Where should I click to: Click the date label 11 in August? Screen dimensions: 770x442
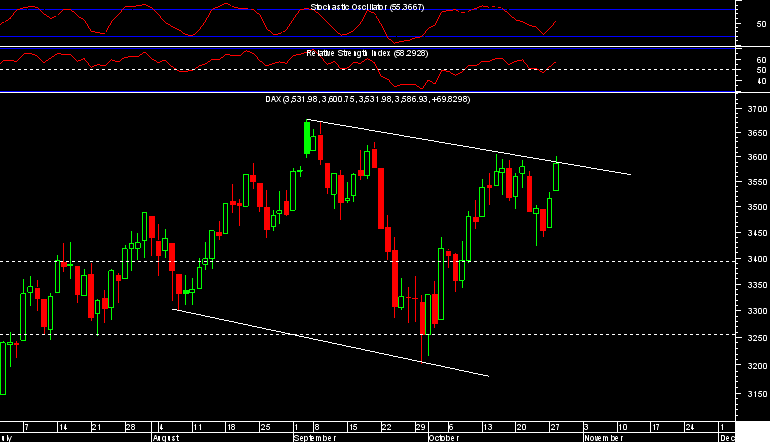click(197, 427)
